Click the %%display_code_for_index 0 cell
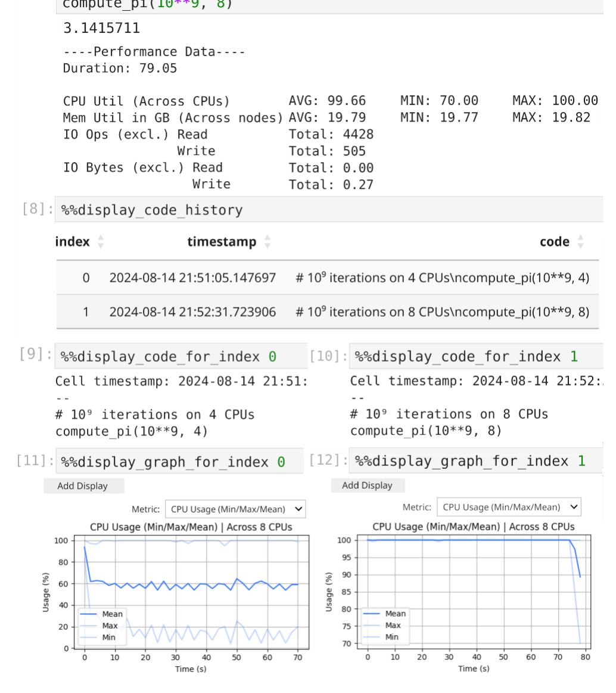 181,356
